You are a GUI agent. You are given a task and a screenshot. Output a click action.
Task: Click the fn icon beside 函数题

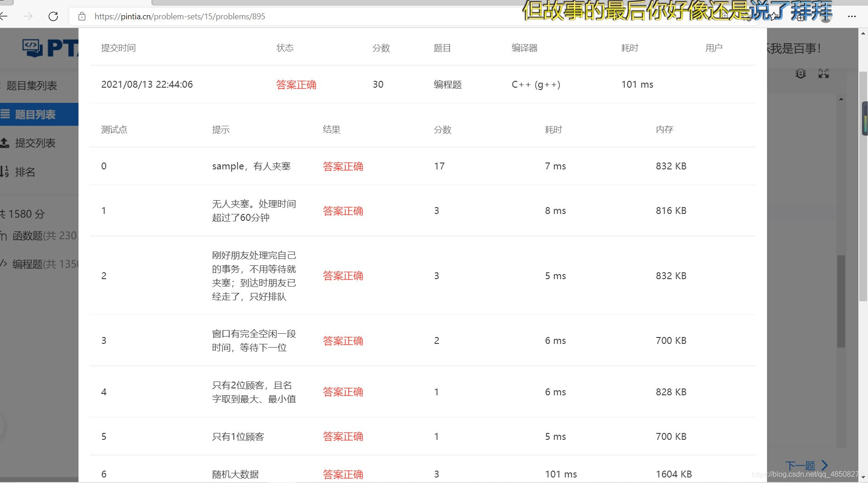point(3,236)
